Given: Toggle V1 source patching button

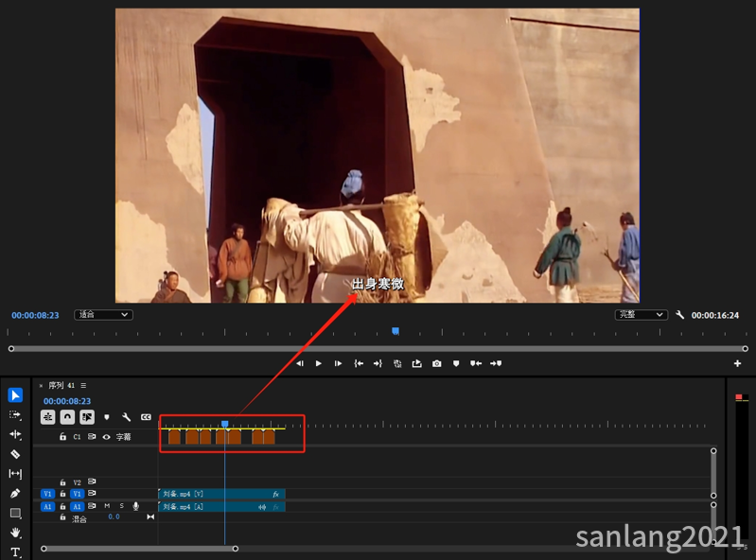Looking at the screenshot, I should tap(47, 494).
